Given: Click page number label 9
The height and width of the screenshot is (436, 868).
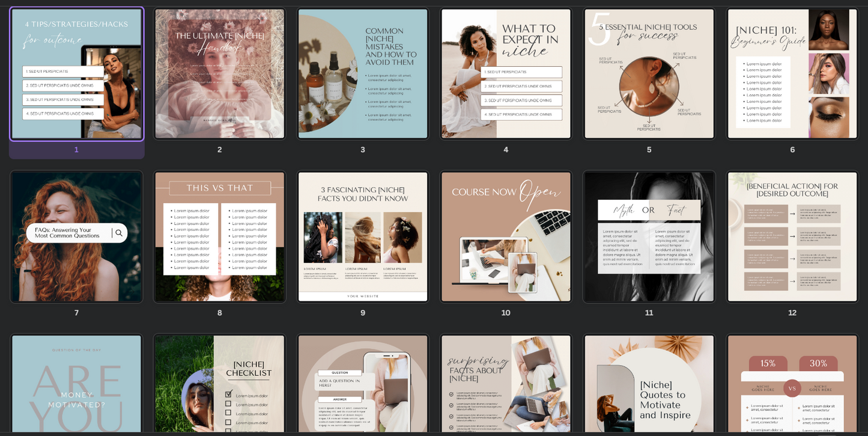Looking at the screenshot, I should click(363, 313).
